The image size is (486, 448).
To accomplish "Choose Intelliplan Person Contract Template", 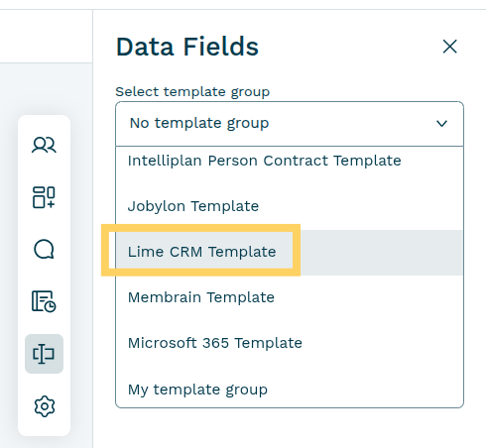I will [264, 161].
